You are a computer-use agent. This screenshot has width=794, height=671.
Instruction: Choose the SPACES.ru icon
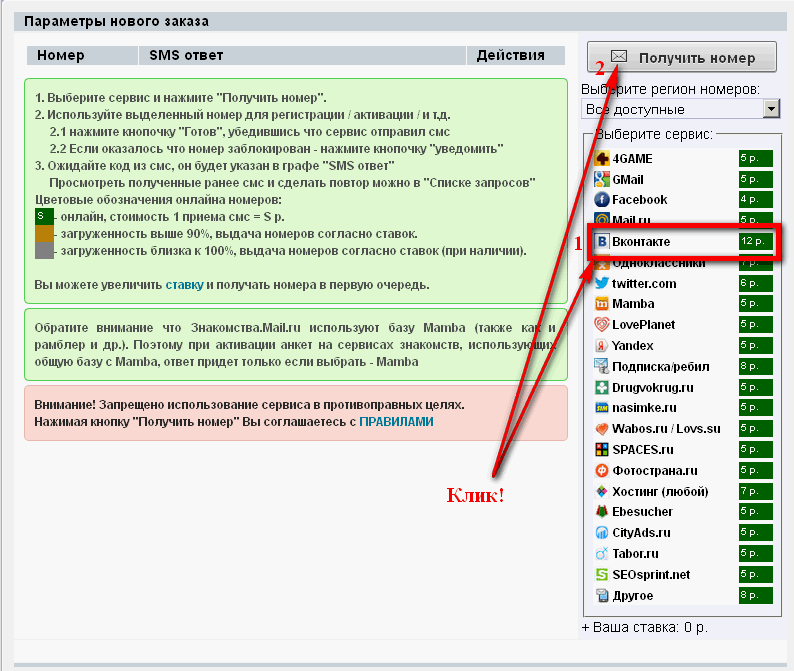tap(602, 450)
